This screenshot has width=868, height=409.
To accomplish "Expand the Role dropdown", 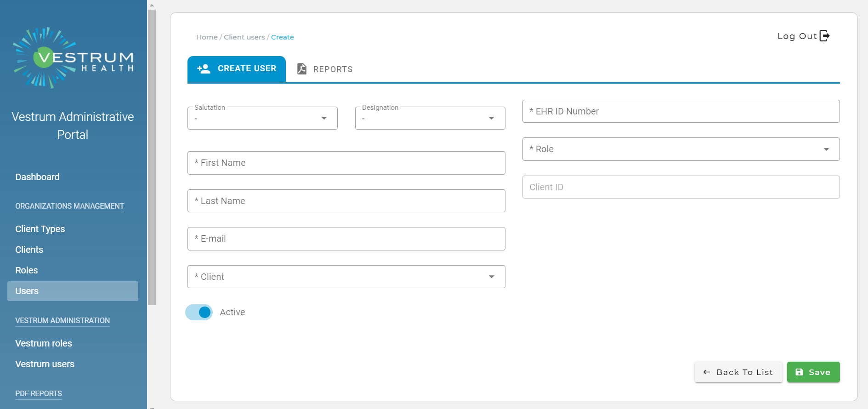I will [x=681, y=149].
